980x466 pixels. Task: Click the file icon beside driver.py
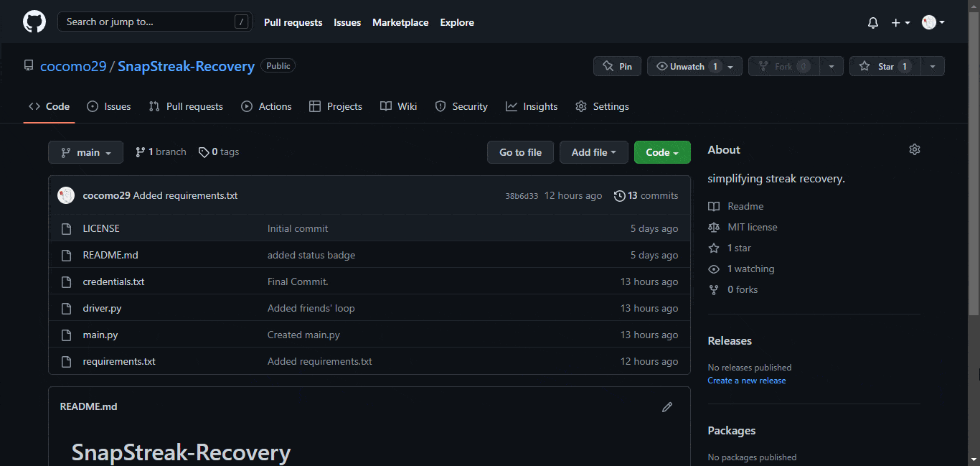(66, 308)
